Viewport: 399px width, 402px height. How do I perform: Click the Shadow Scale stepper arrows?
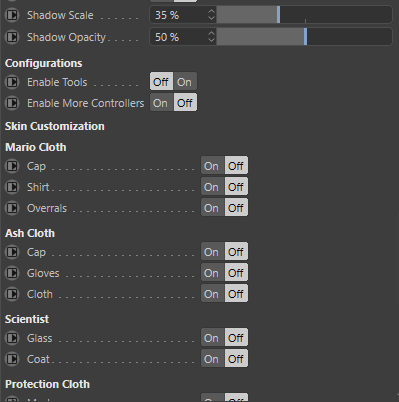(x=211, y=15)
